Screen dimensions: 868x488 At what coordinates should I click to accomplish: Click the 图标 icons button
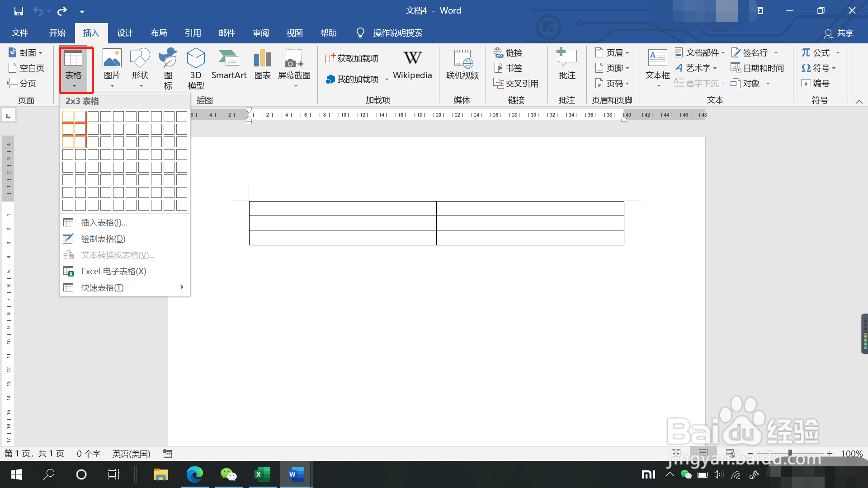(x=168, y=69)
